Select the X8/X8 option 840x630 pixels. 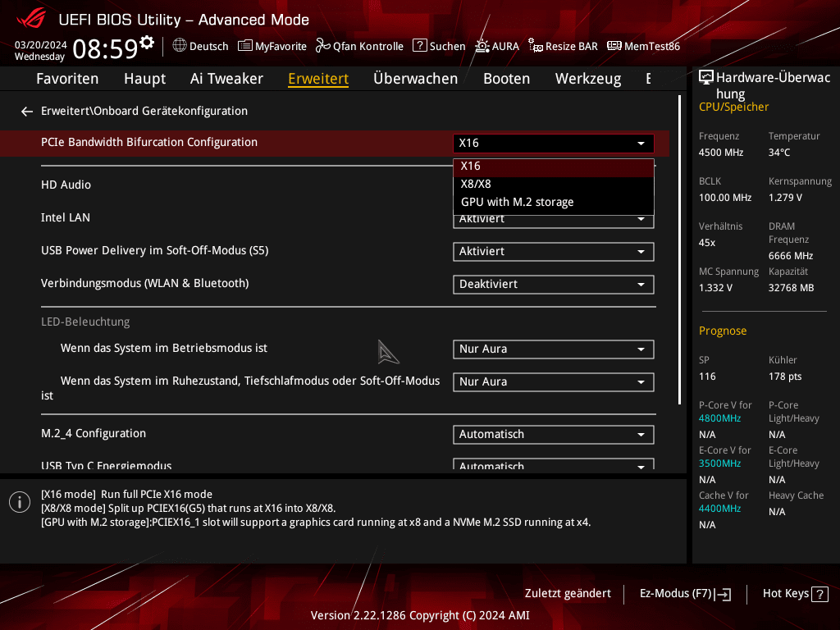[x=554, y=185]
